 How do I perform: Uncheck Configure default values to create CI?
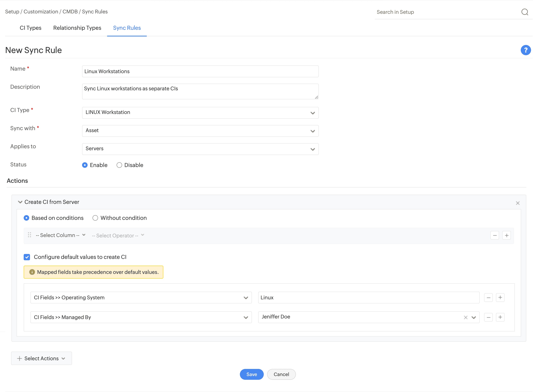tap(27, 257)
